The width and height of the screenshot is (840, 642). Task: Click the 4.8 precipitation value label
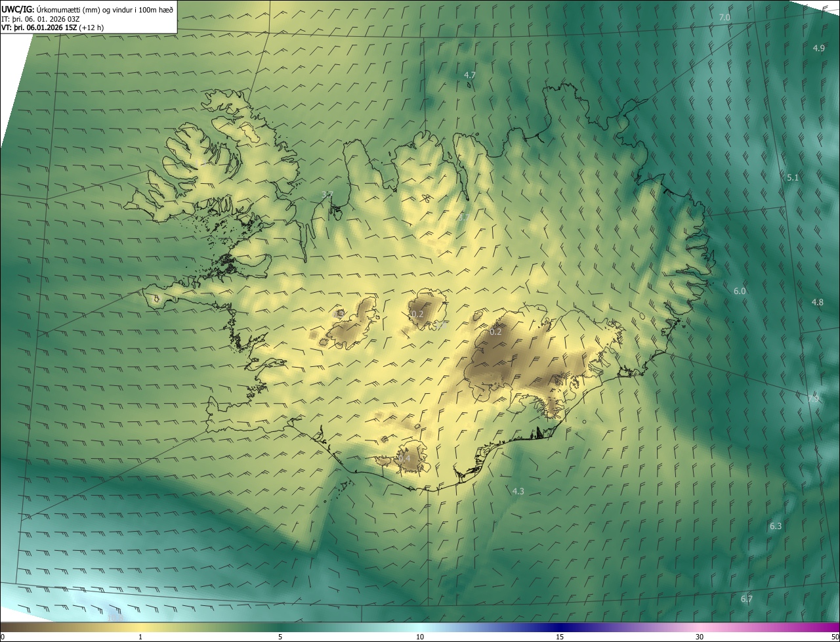(817, 303)
